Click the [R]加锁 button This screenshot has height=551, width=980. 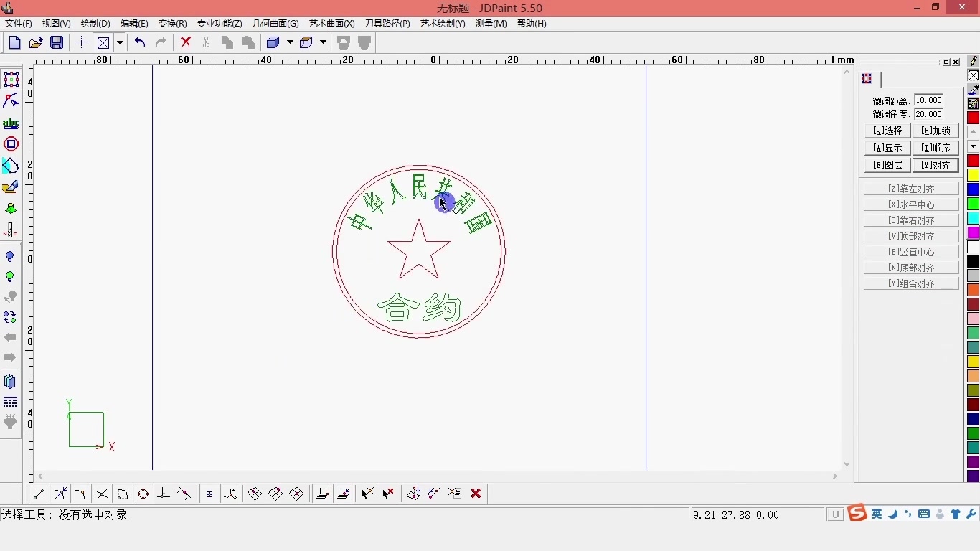pos(936,131)
